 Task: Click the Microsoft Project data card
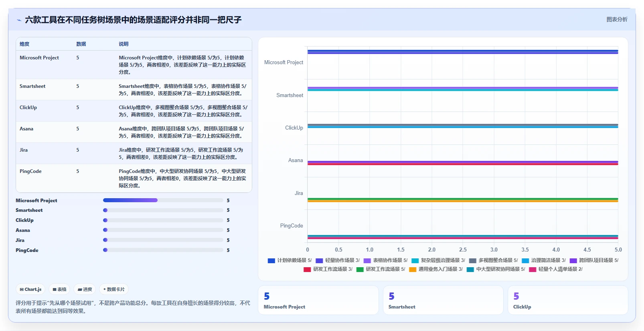point(318,300)
